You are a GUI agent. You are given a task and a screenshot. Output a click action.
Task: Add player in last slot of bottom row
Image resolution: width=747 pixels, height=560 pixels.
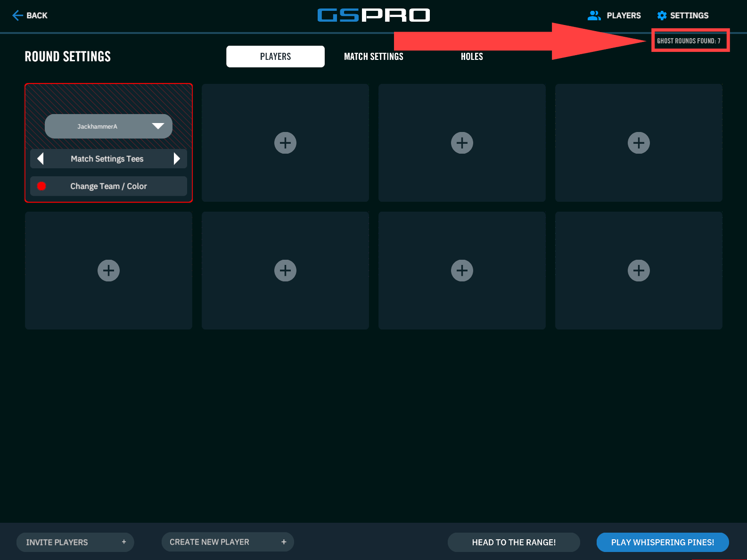coord(639,271)
